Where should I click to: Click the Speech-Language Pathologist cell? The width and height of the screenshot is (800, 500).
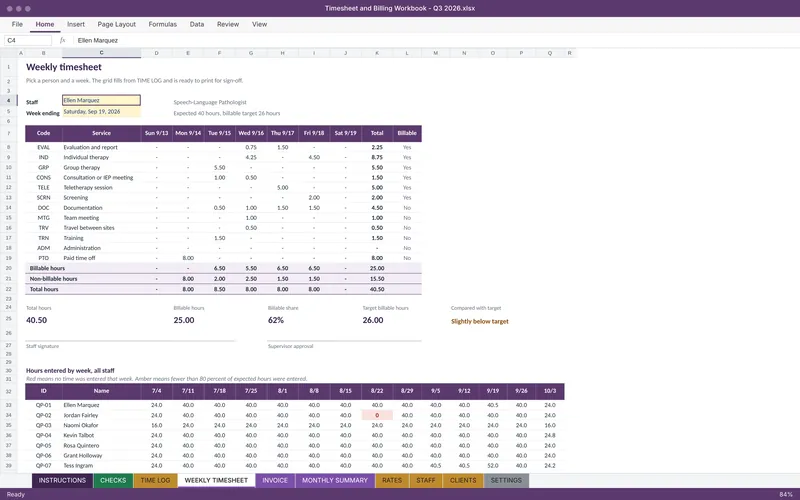(x=210, y=102)
